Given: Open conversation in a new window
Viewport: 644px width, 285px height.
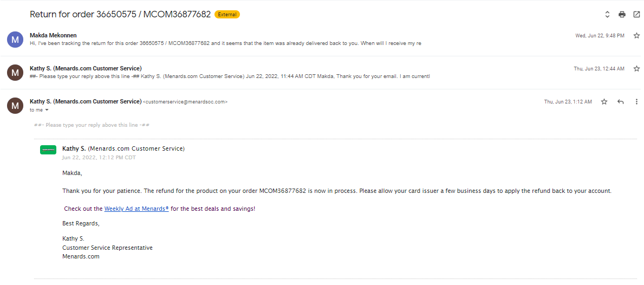Looking at the screenshot, I should (636, 15).
